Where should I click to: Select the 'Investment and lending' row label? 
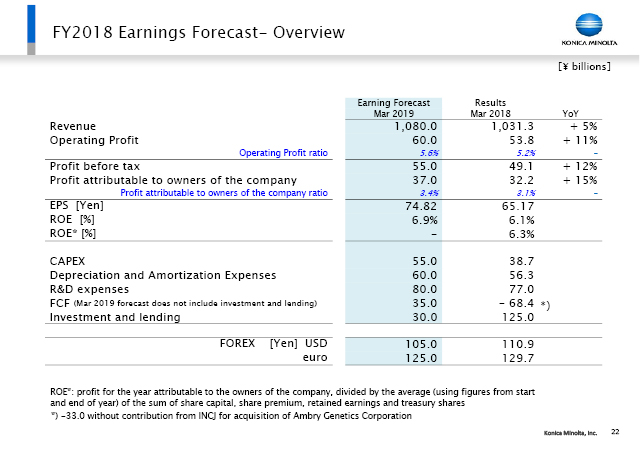point(115,317)
